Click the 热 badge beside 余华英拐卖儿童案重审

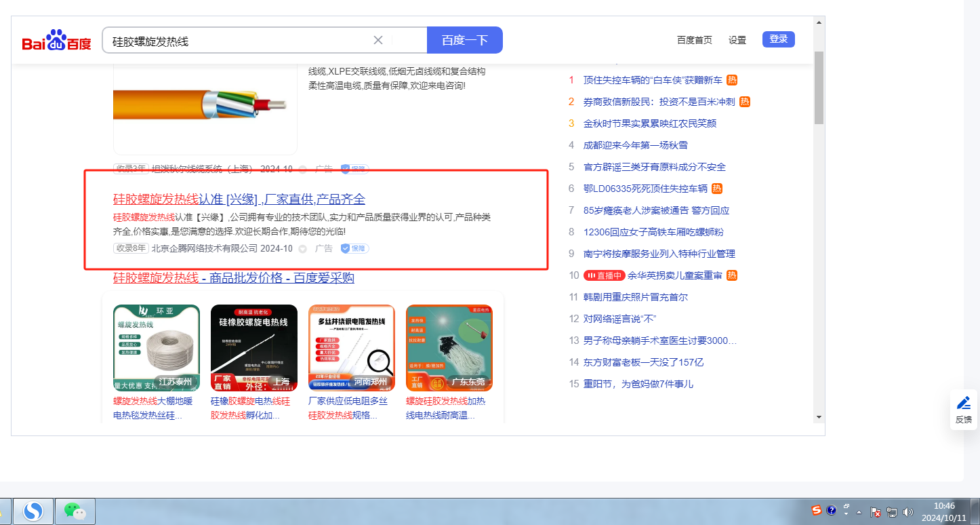click(732, 275)
